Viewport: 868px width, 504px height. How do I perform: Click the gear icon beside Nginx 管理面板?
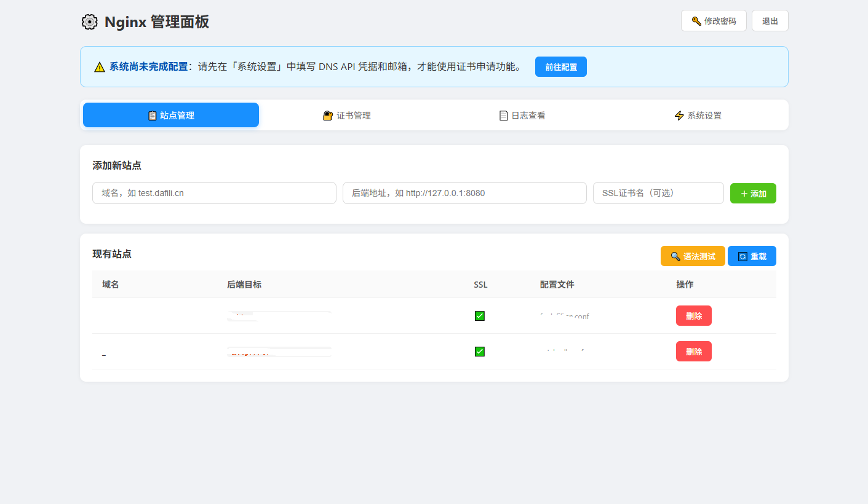click(89, 22)
